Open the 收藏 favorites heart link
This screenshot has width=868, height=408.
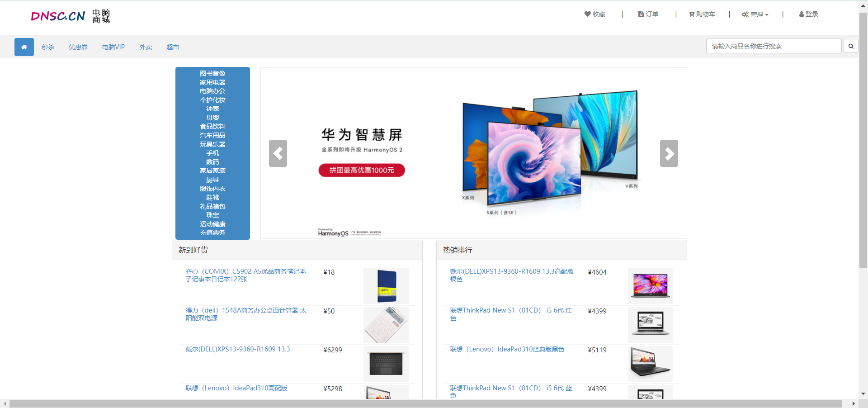tap(595, 14)
